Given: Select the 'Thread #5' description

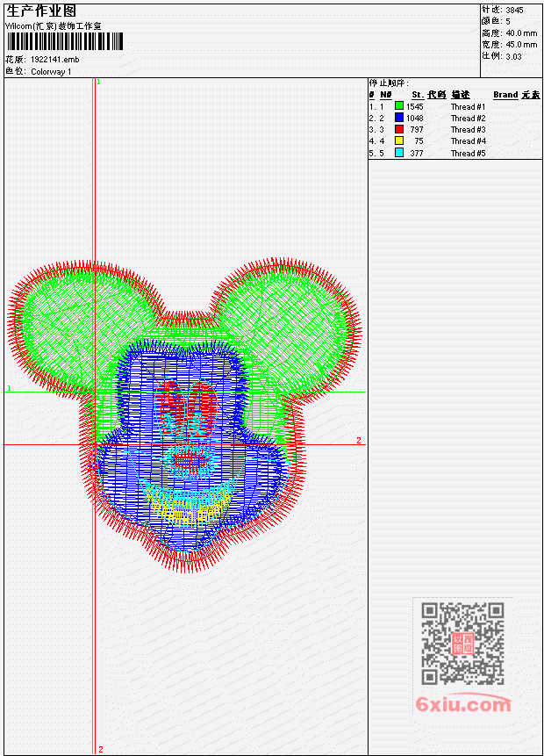Looking at the screenshot, I should (468, 154).
